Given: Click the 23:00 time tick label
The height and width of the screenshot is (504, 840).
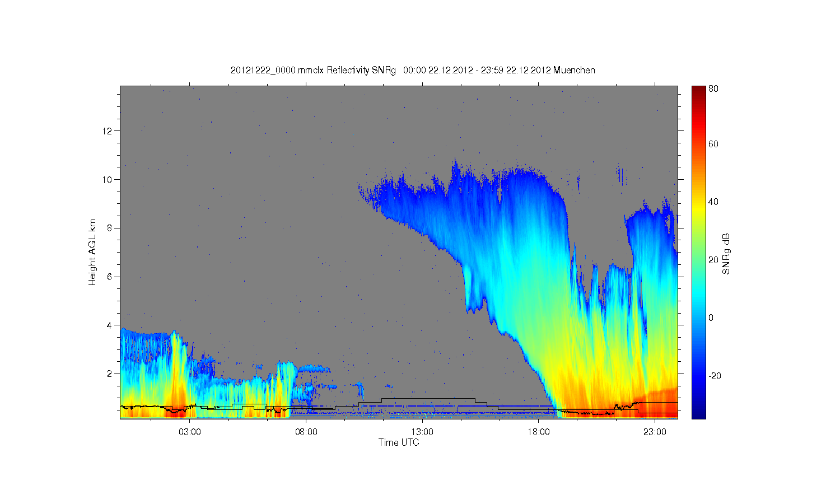Looking at the screenshot, I should (x=655, y=432).
